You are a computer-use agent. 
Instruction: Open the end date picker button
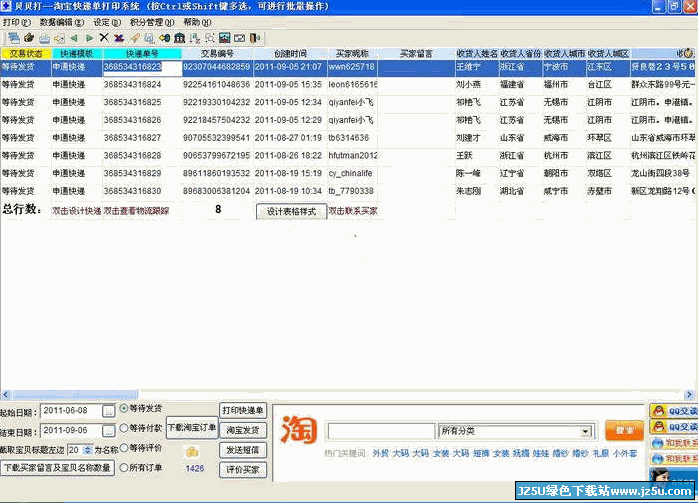coord(108,429)
